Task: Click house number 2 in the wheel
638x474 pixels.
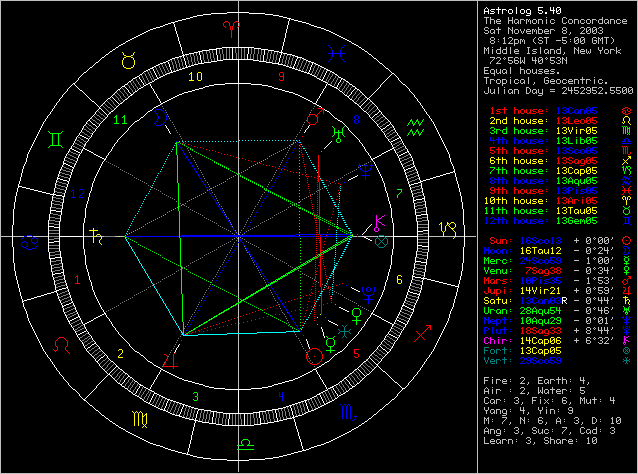Action: 120,354
